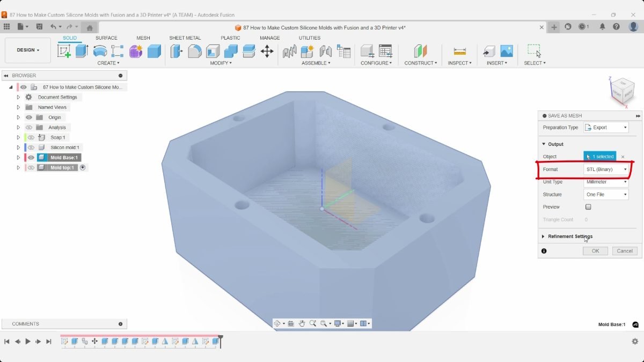Image resolution: width=644 pixels, height=362 pixels.
Task: Click the Insert Derive icon
Action: [488, 51]
